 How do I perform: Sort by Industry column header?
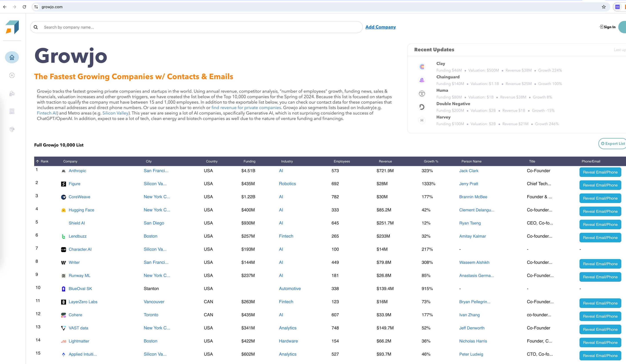pos(287,161)
